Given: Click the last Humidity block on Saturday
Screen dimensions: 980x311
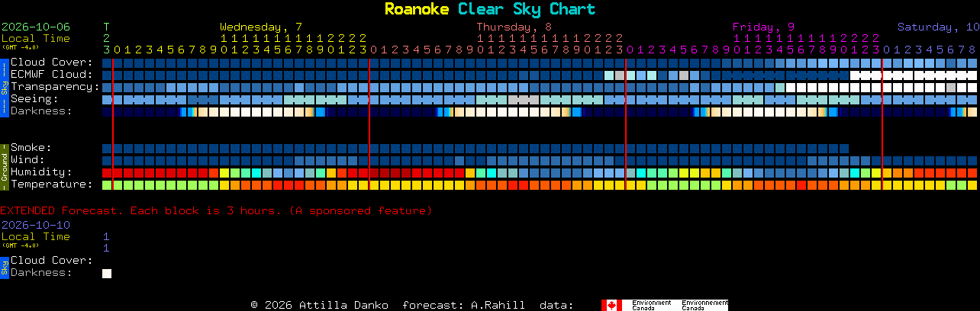Looking at the screenshot, I should point(972,172).
